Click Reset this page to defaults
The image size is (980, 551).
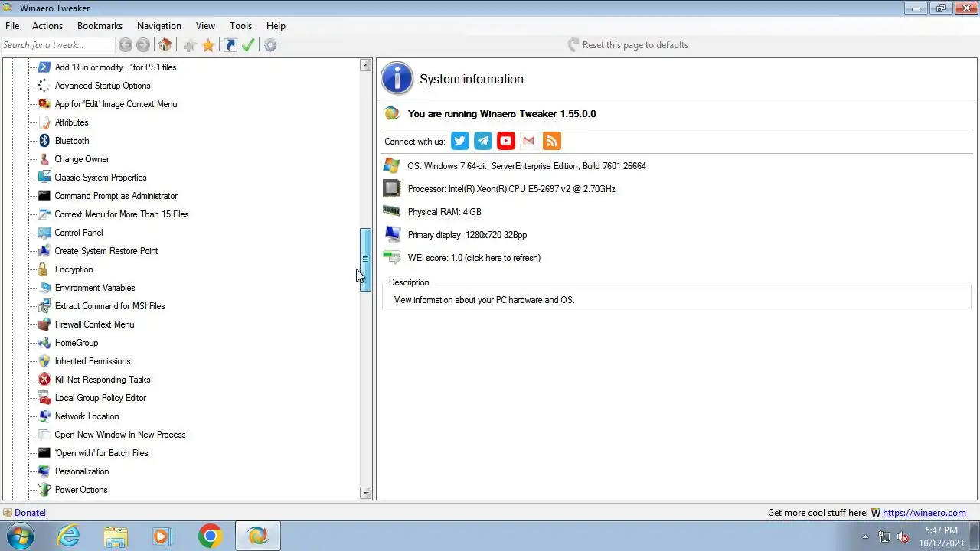[x=628, y=45]
